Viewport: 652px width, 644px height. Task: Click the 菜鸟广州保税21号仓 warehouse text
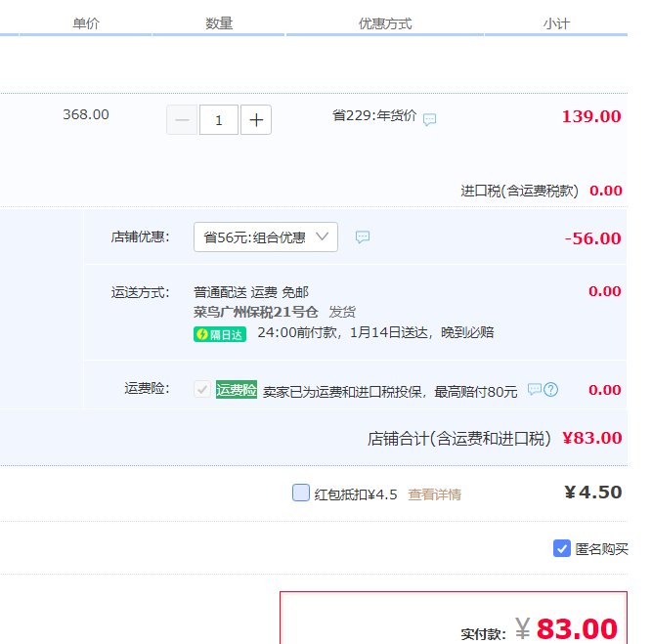256,312
